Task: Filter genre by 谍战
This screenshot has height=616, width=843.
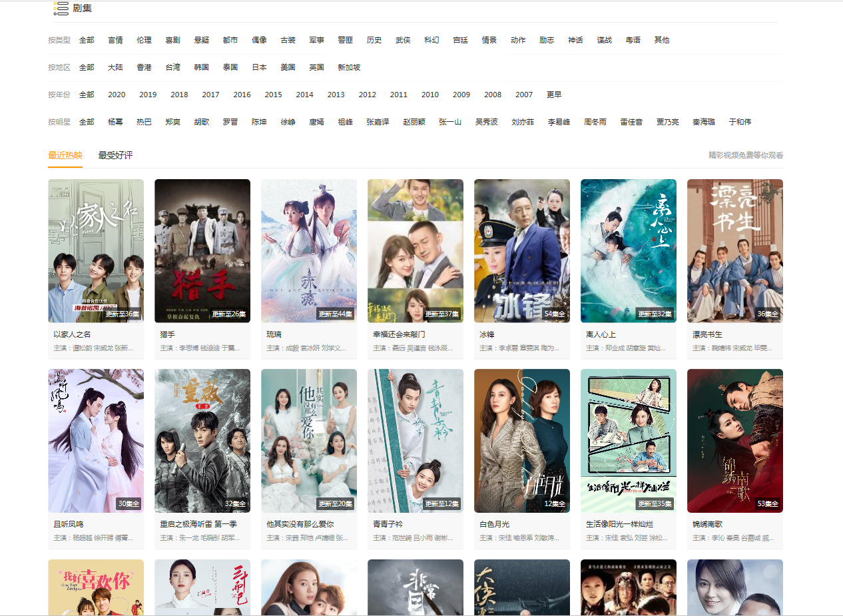Action: point(604,40)
